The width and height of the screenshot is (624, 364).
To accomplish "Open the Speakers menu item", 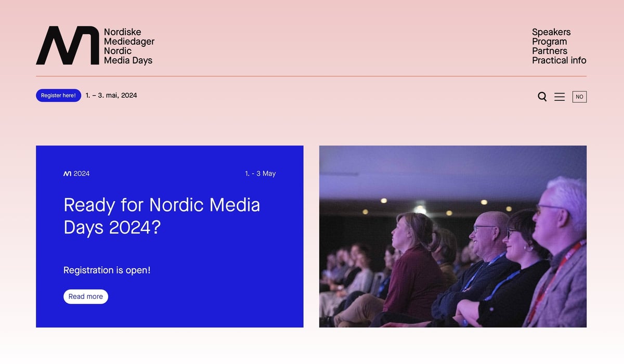I will coord(551,32).
